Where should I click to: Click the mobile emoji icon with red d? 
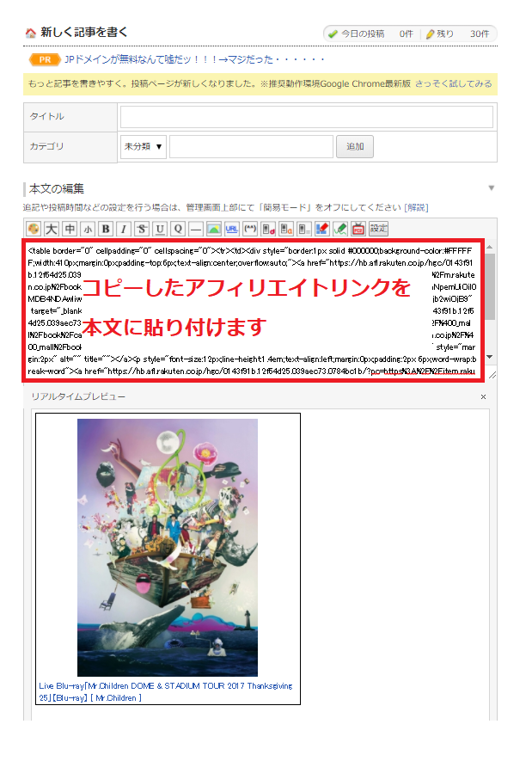point(268,229)
